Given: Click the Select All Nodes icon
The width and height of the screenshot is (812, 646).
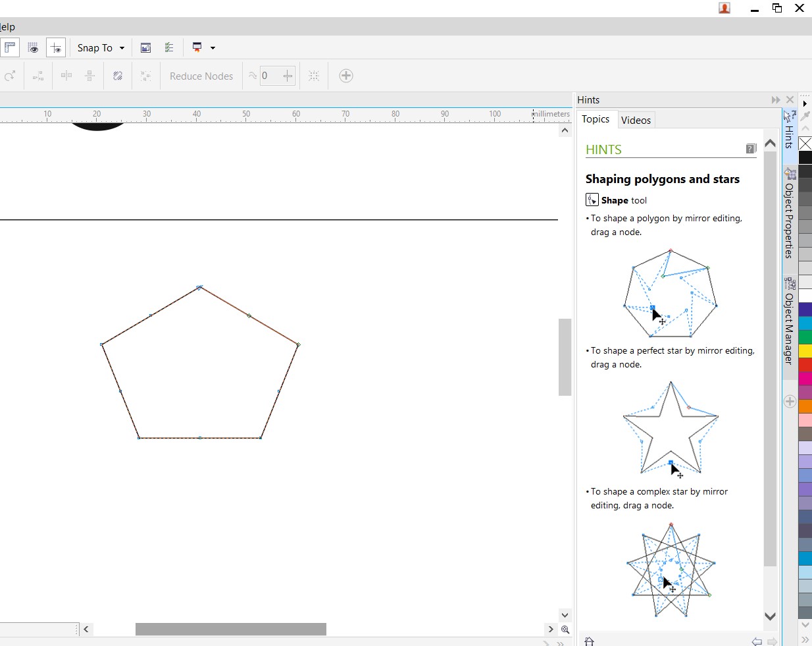Looking at the screenshot, I should (145, 76).
